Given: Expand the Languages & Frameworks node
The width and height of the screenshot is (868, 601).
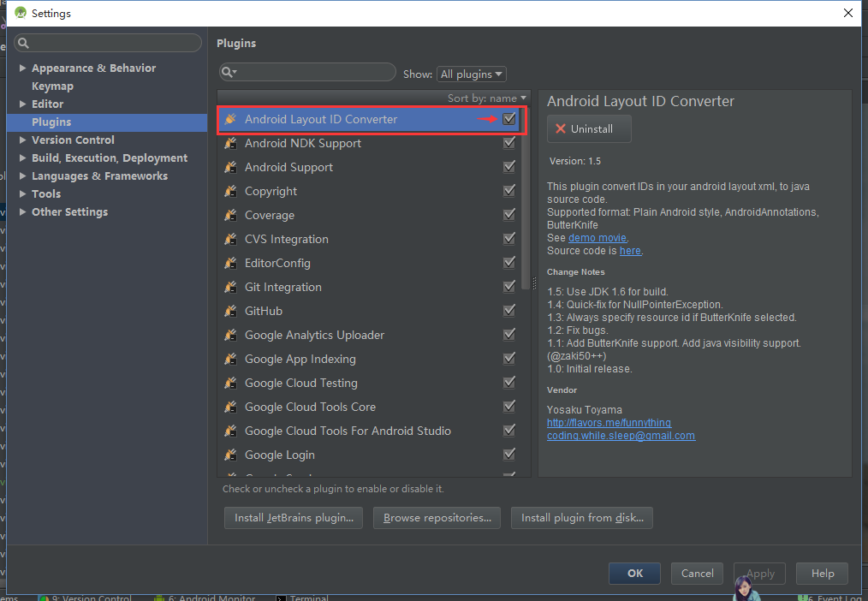Looking at the screenshot, I should pos(23,176).
